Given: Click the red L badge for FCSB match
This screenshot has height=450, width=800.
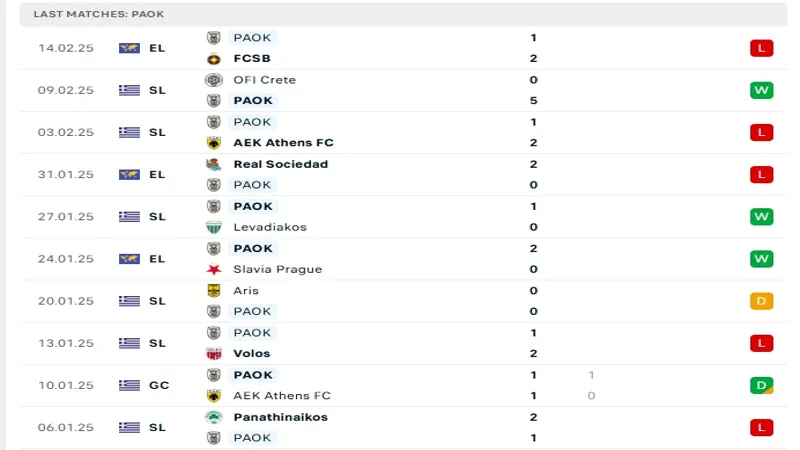Looking at the screenshot, I should click(761, 48).
